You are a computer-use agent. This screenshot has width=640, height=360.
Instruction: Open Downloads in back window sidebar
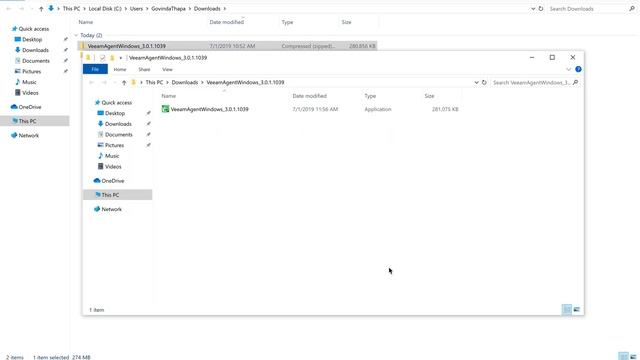coord(35,50)
